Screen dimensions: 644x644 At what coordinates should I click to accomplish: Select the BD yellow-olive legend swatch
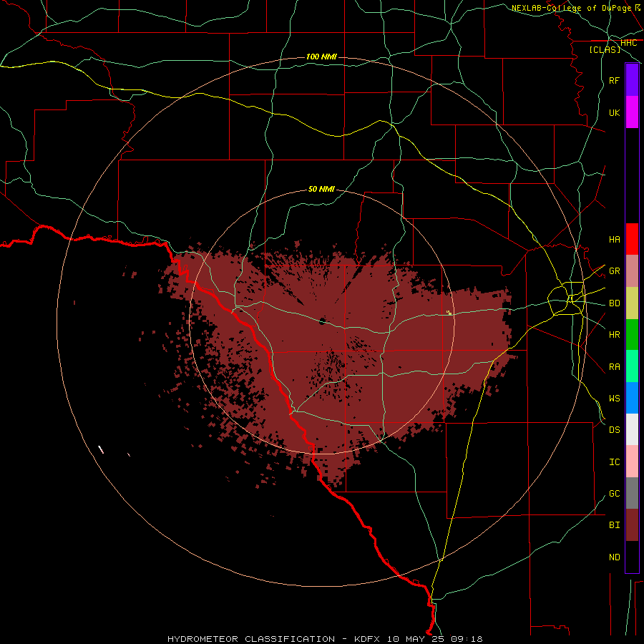(x=632, y=303)
